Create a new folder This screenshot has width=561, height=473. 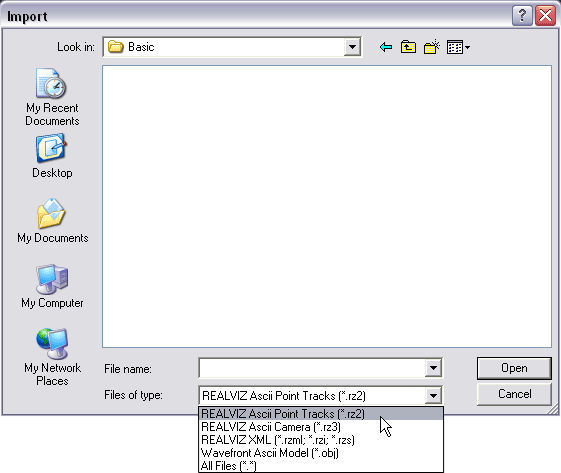431,47
